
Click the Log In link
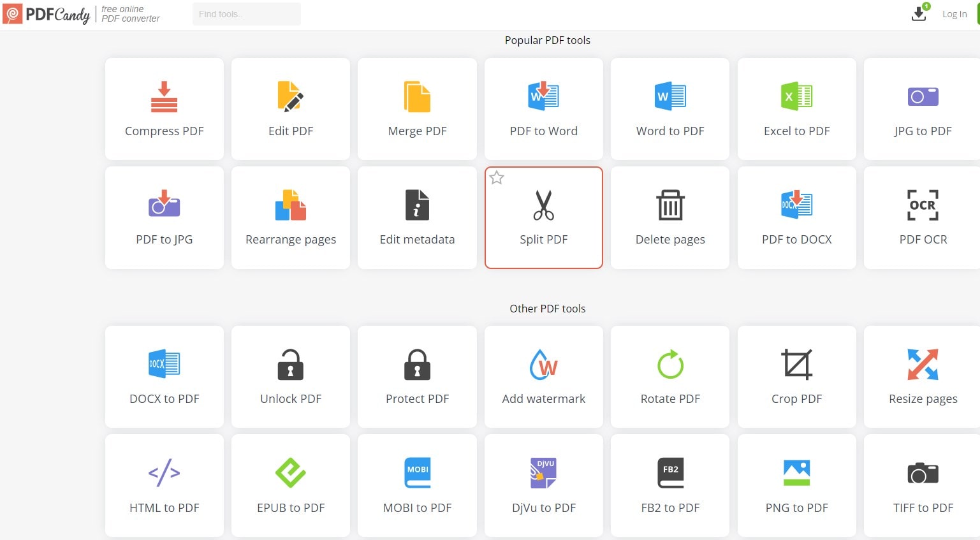[x=954, y=14]
